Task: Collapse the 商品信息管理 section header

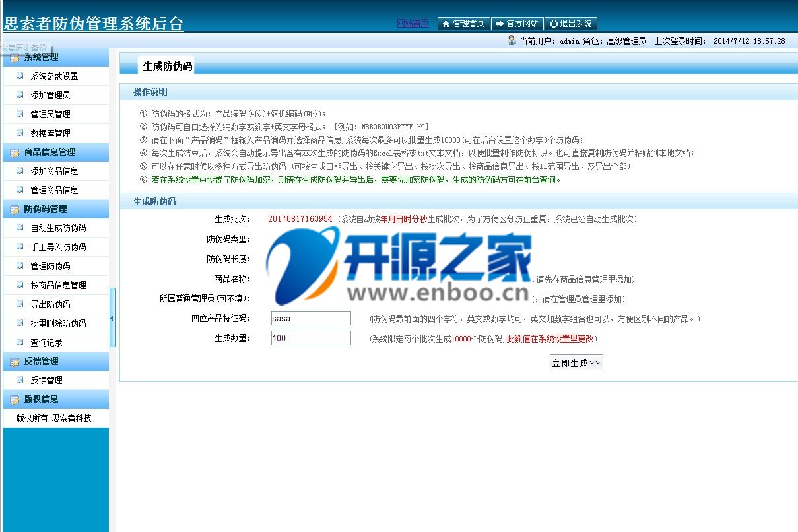Action: tap(55, 152)
